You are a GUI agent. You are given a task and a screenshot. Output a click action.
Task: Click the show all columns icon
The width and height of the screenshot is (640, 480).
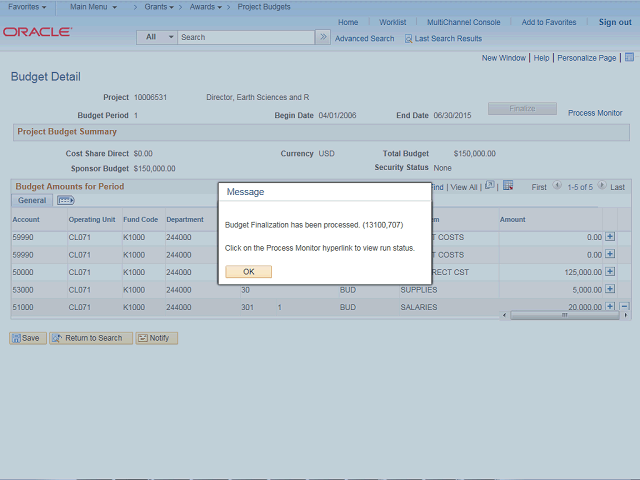(x=65, y=200)
